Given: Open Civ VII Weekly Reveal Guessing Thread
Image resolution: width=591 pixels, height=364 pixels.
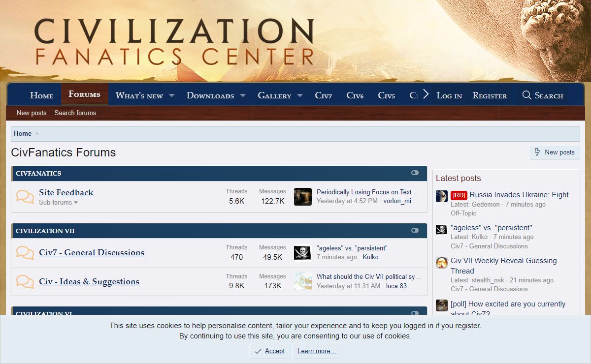Looking at the screenshot, I should [x=503, y=266].
